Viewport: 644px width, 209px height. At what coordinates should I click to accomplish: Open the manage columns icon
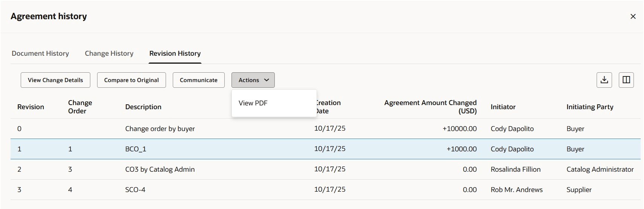626,80
